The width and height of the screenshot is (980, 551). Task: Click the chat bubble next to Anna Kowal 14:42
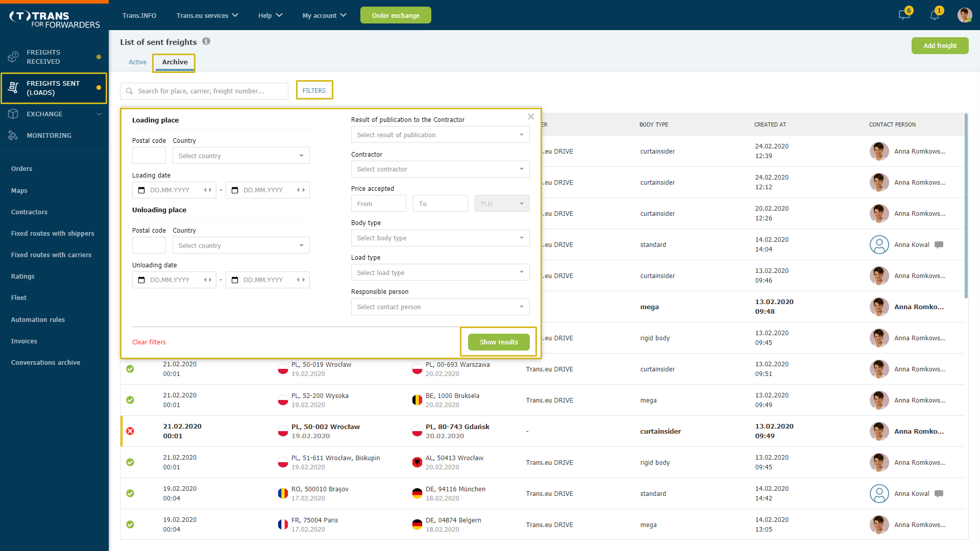[939, 494]
